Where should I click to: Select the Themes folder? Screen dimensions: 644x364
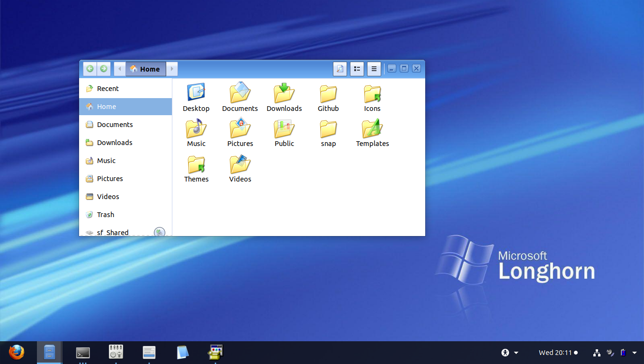pos(196,168)
